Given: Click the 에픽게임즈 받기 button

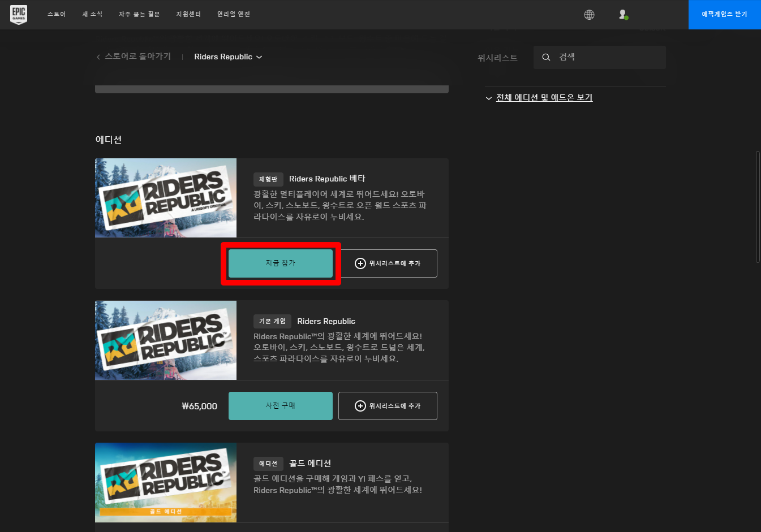Looking at the screenshot, I should [x=725, y=15].
